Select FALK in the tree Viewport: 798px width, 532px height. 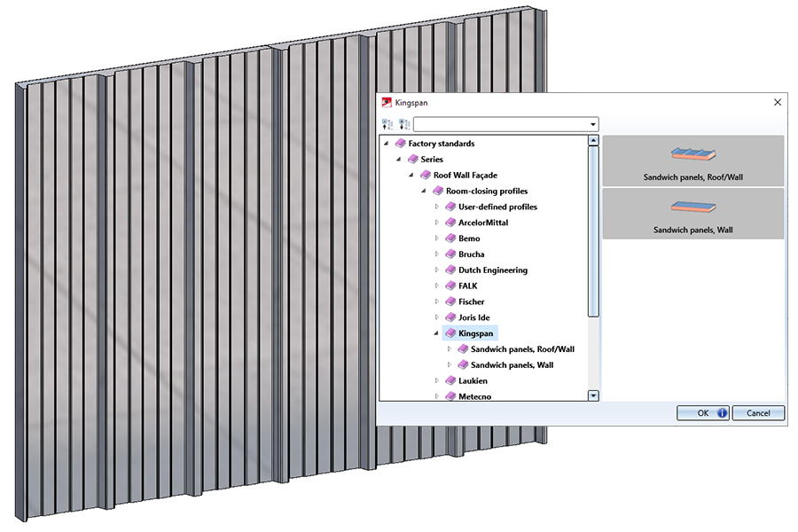coord(467,286)
